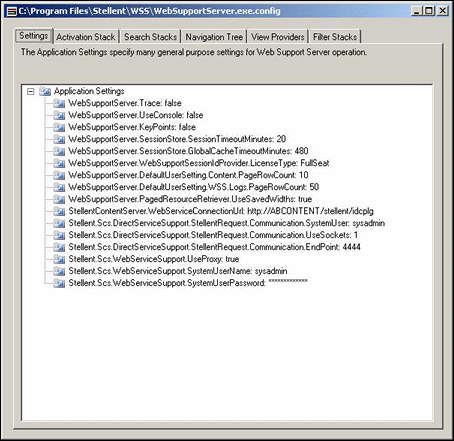Click the icon beside Communication.SystemUser setting

(x=59, y=223)
